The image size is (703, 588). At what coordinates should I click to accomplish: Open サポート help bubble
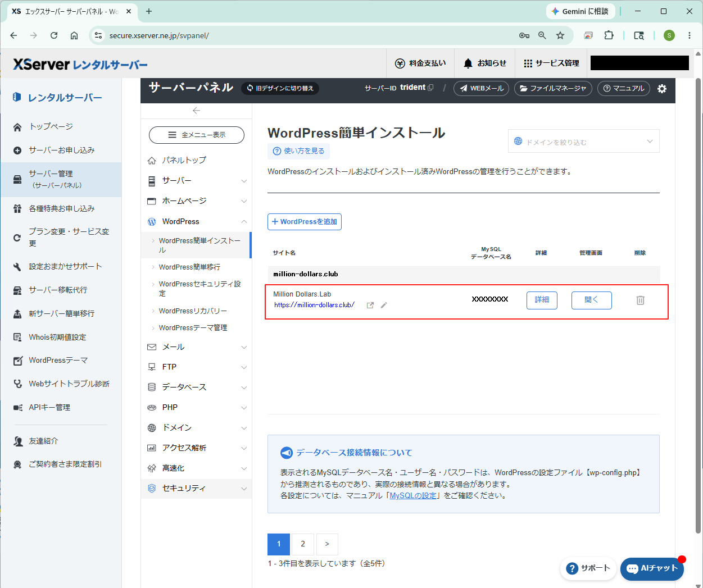pos(588,568)
